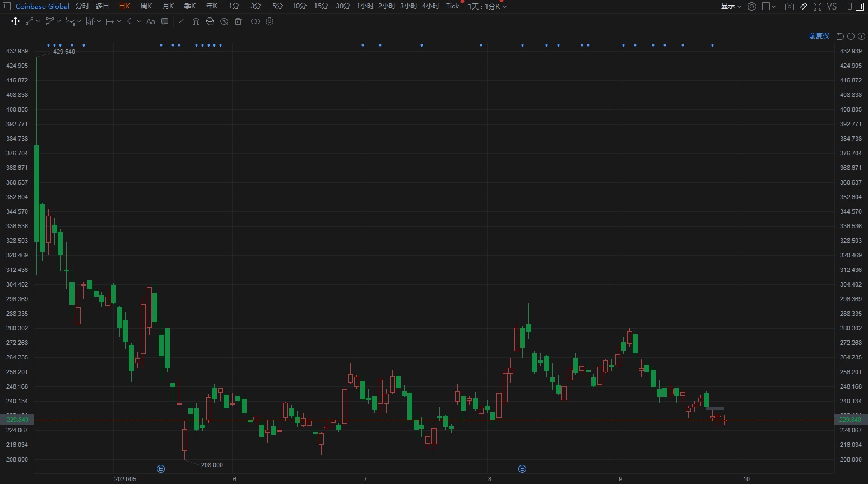Add a comment bubble note

[165, 21]
